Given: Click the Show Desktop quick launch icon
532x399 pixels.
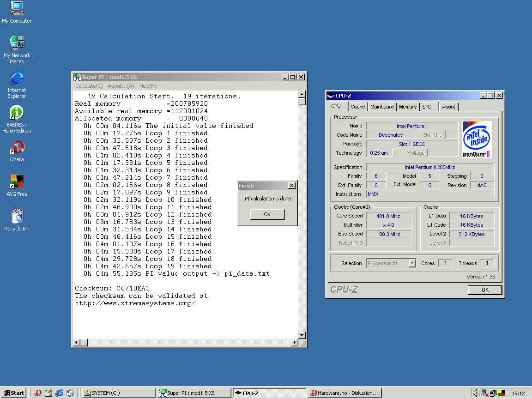Looking at the screenshot, I should (x=70, y=393).
